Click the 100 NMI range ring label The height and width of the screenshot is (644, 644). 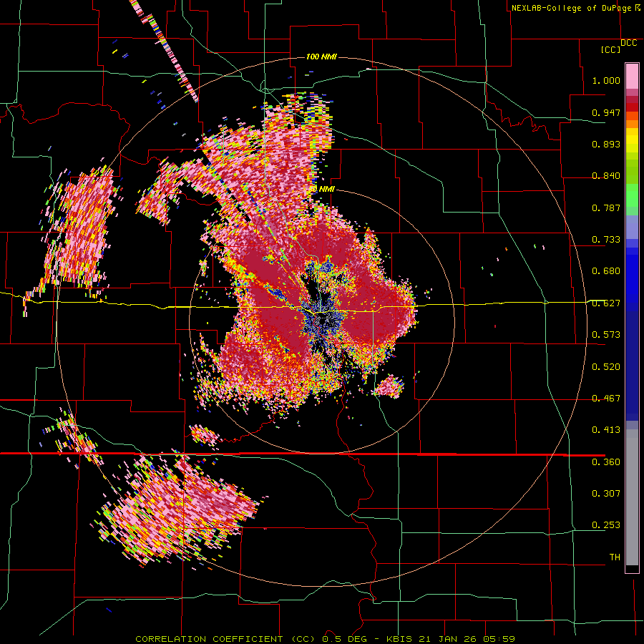321,57
